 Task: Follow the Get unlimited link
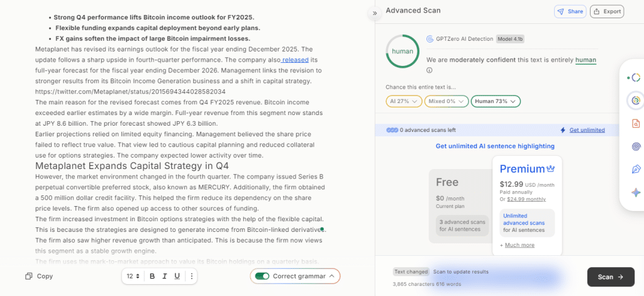587,130
